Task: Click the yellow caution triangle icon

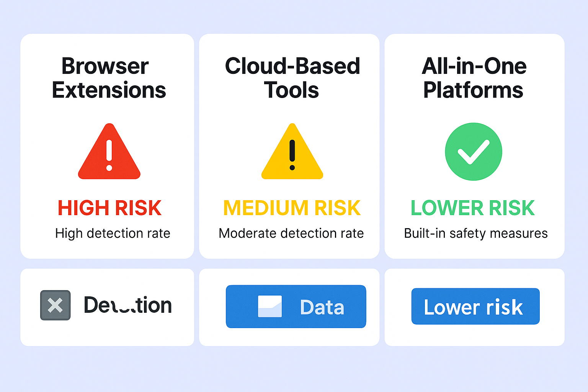Action: (x=292, y=152)
